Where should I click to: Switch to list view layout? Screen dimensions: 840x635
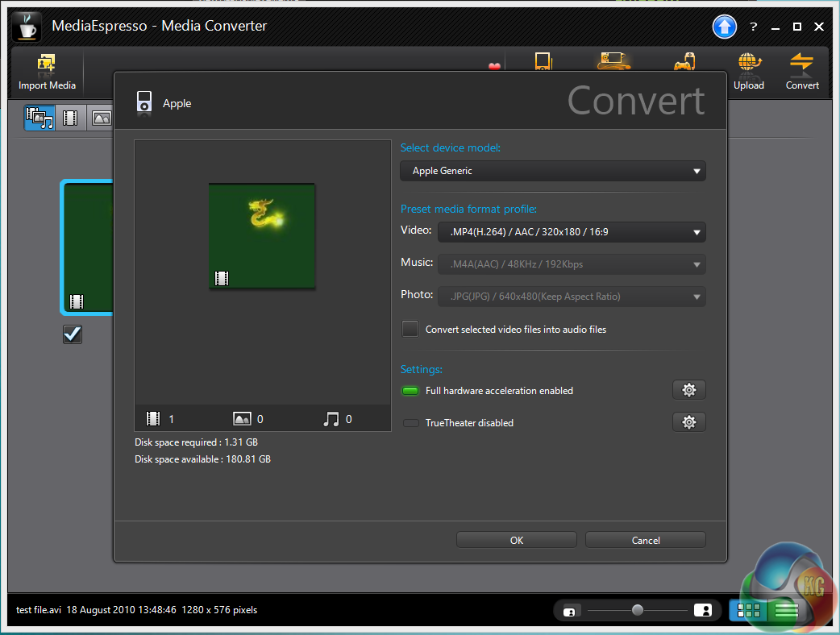tap(785, 610)
